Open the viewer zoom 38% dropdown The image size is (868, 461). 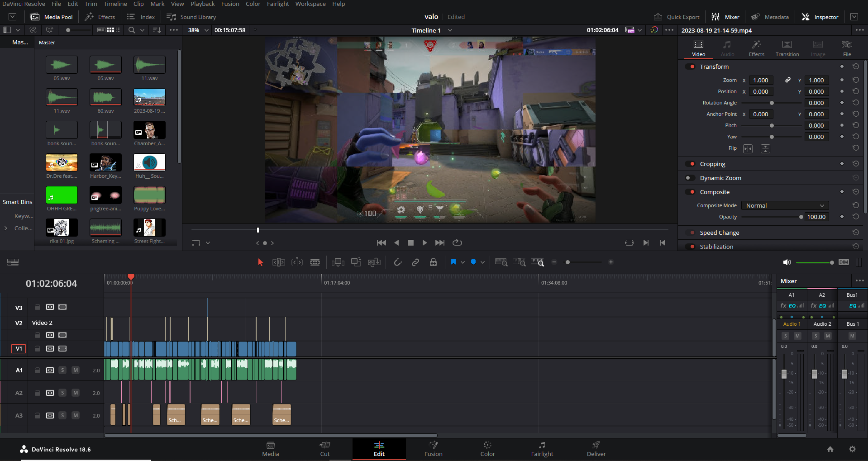(x=199, y=30)
